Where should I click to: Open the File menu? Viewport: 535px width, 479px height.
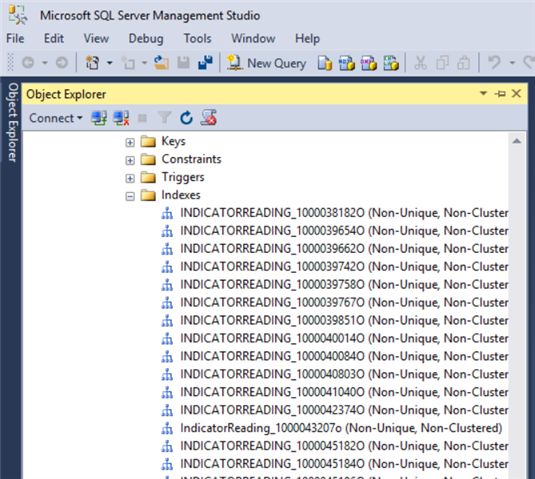tap(15, 38)
